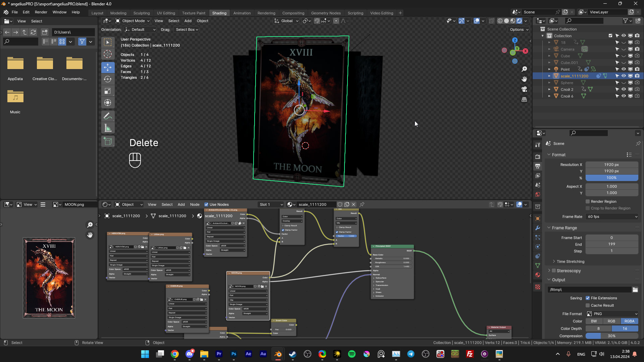Open the Render properties tab
The width and height of the screenshot is (644, 362).
pos(538,157)
